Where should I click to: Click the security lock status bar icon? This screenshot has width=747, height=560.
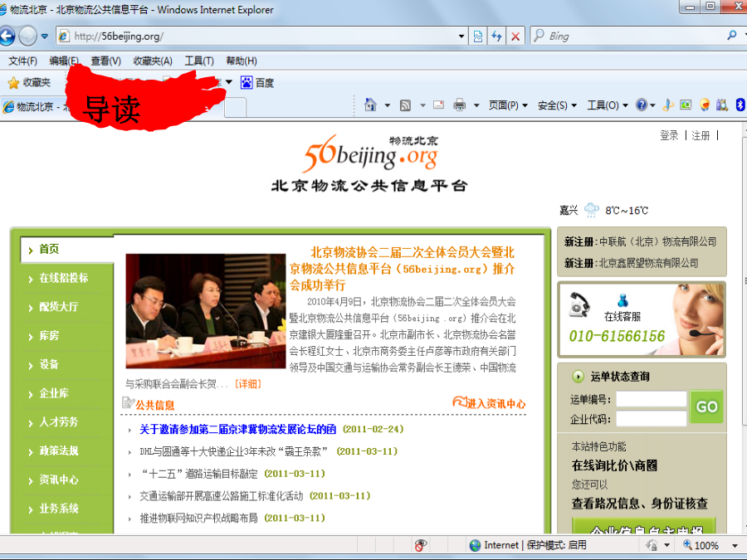[652, 545]
